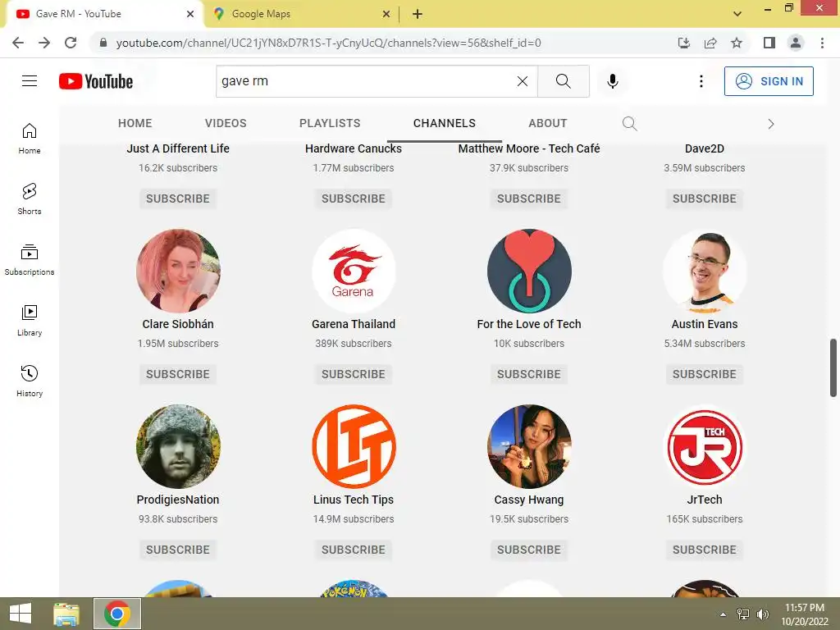Open Clare Siobhán channel avatar
This screenshot has height=630, width=840.
pyautogui.click(x=178, y=271)
